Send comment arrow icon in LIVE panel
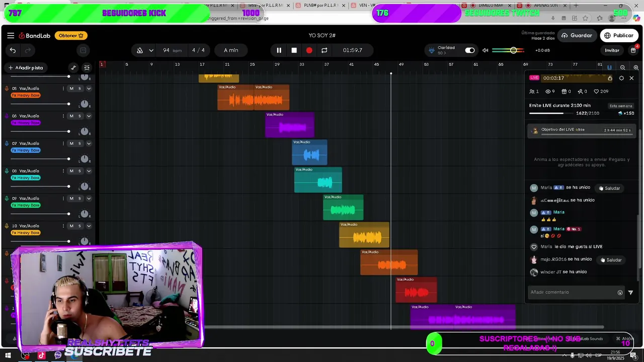The image size is (644, 362). 630,293
